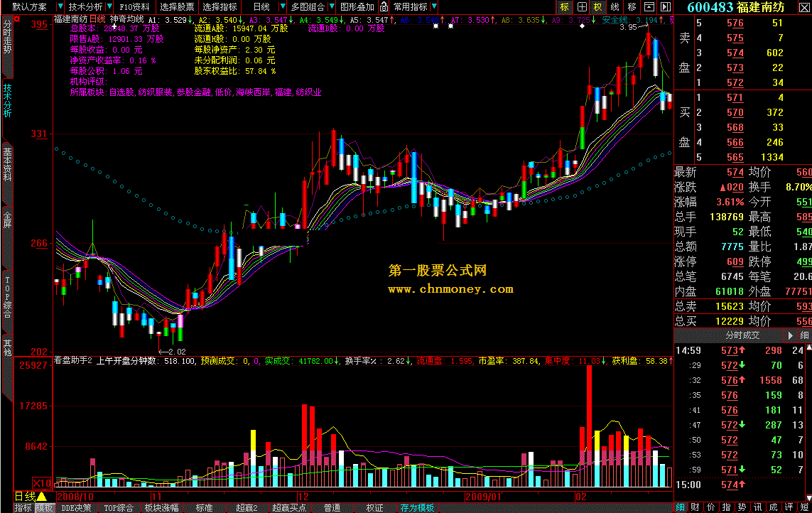Select the 标准 template tab
This screenshot has height=513, width=812.
[204, 508]
